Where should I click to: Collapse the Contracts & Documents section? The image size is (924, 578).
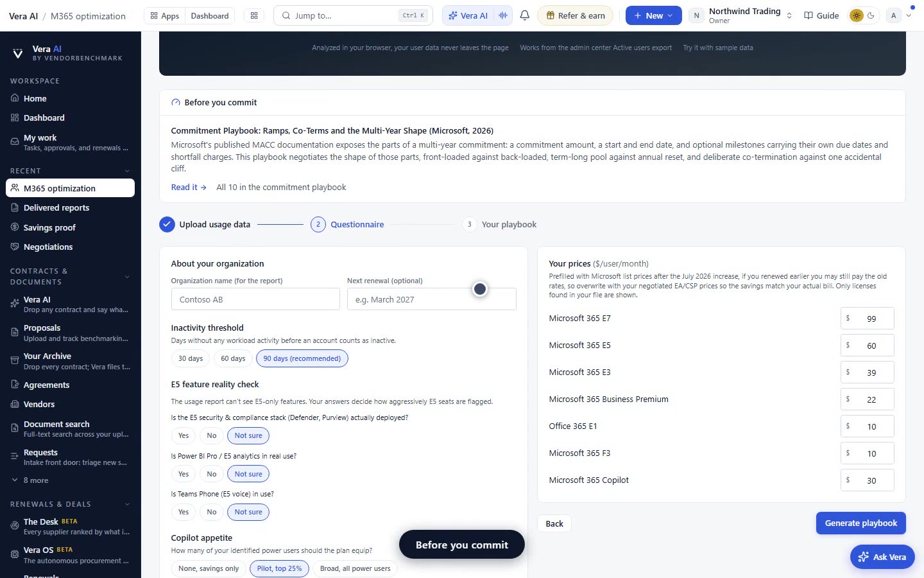coord(127,277)
